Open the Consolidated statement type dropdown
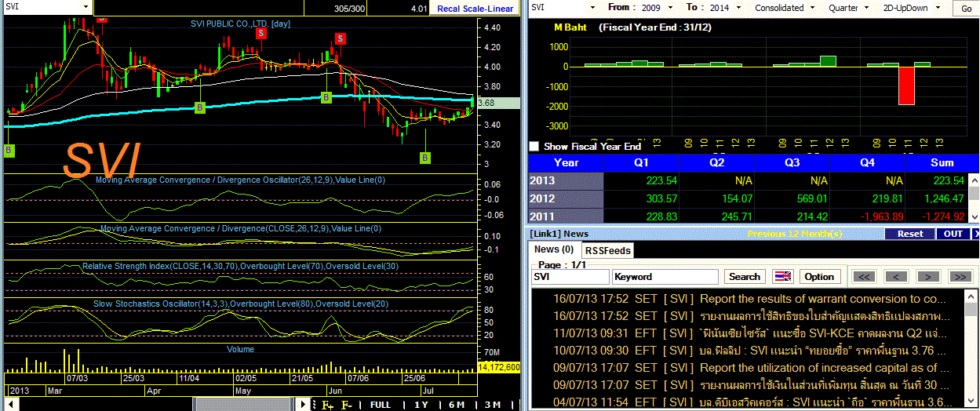The height and width of the screenshot is (411, 980). (814, 8)
